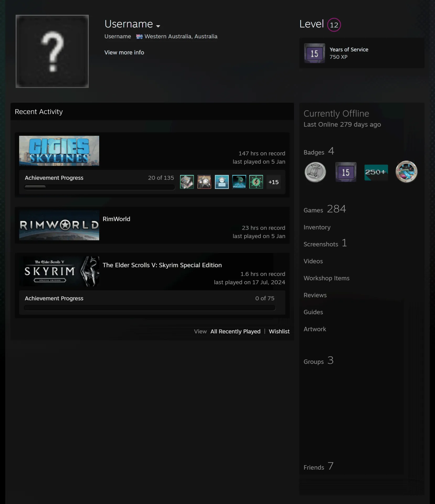435x504 pixels.
Task: Open the Inventory link
Action: pyautogui.click(x=317, y=227)
